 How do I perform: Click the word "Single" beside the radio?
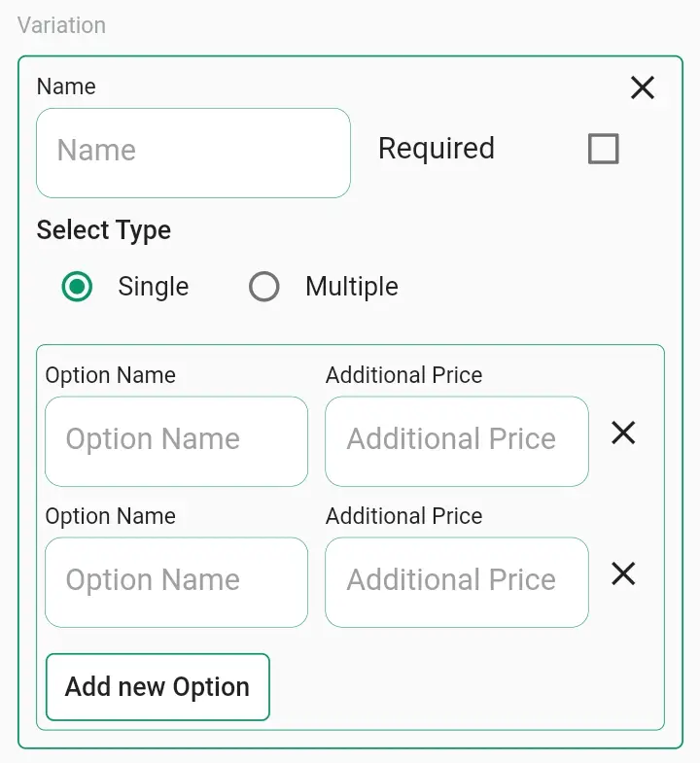point(154,286)
